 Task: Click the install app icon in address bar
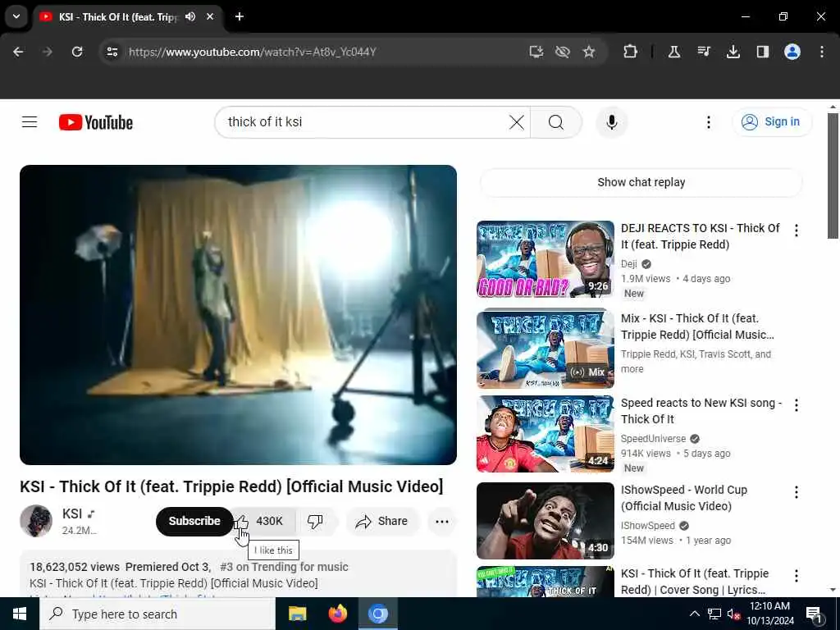pos(536,52)
